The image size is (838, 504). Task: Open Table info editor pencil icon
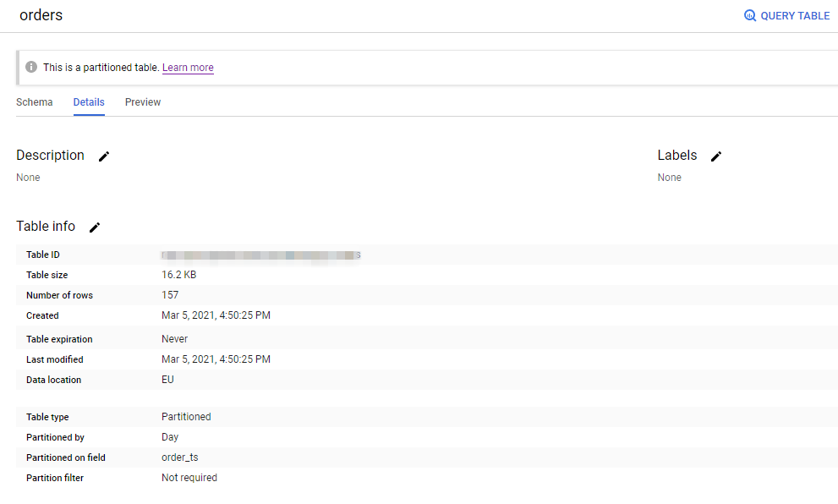(x=95, y=227)
